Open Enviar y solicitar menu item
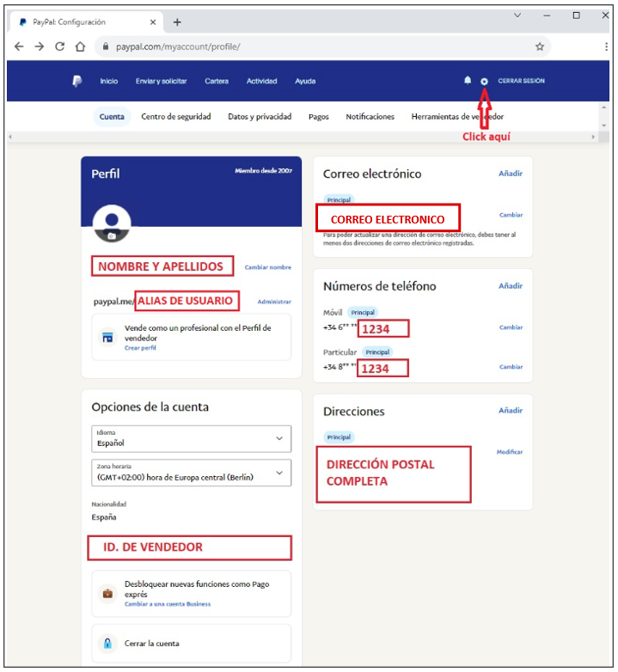The width and height of the screenshot is (618, 672). pos(161,81)
